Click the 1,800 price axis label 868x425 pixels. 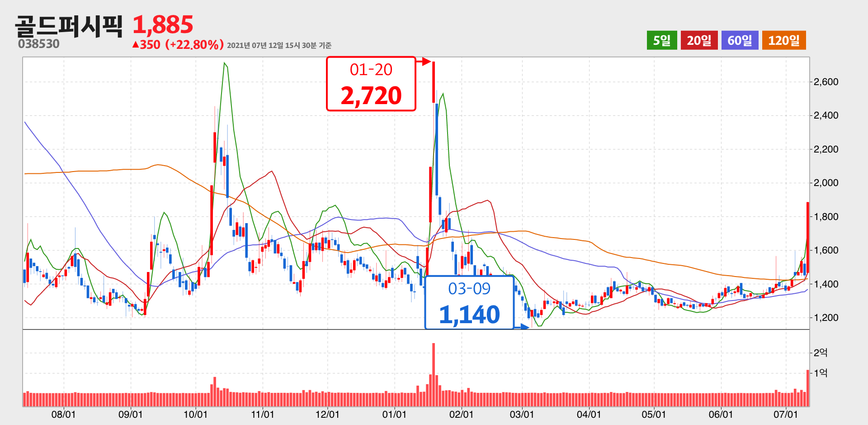coord(826,217)
